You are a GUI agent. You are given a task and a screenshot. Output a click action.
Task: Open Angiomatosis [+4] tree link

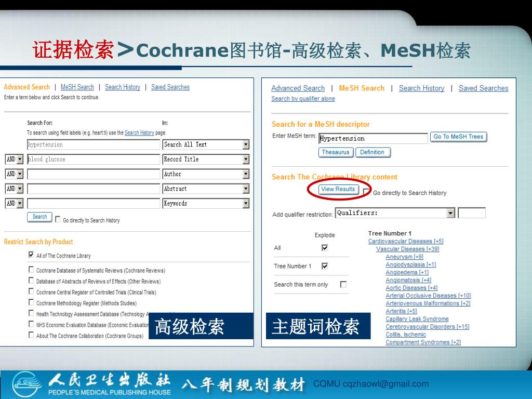click(x=408, y=280)
